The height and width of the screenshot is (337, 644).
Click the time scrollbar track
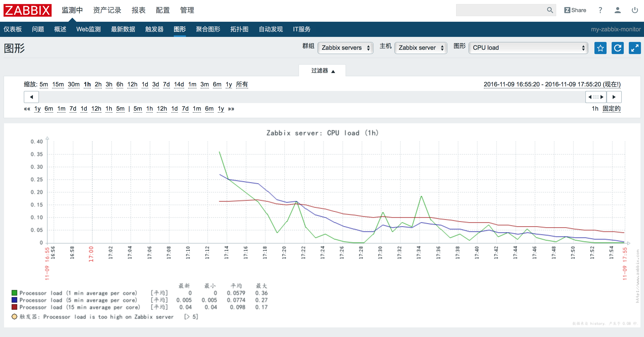pyautogui.click(x=312, y=97)
